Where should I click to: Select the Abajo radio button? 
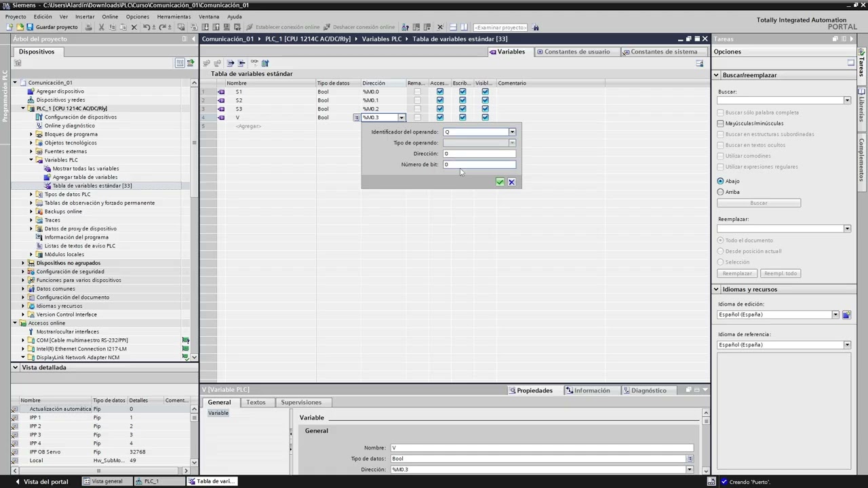720,181
